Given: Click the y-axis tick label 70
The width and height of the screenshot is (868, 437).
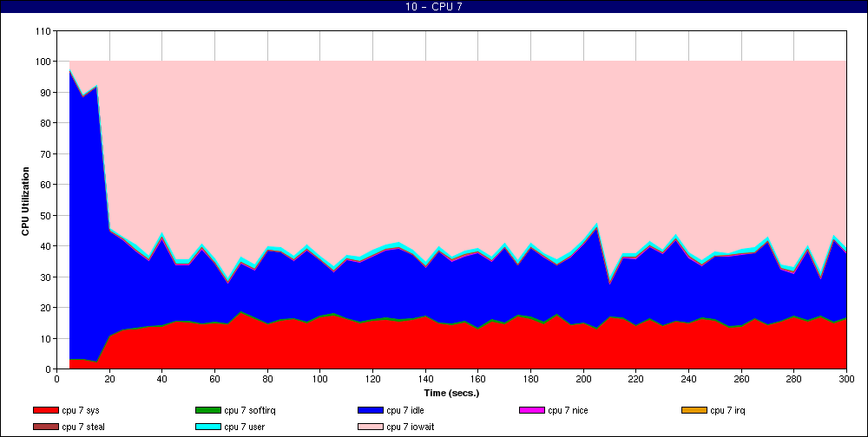Looking at the screenshot, I should click(45, 153).
